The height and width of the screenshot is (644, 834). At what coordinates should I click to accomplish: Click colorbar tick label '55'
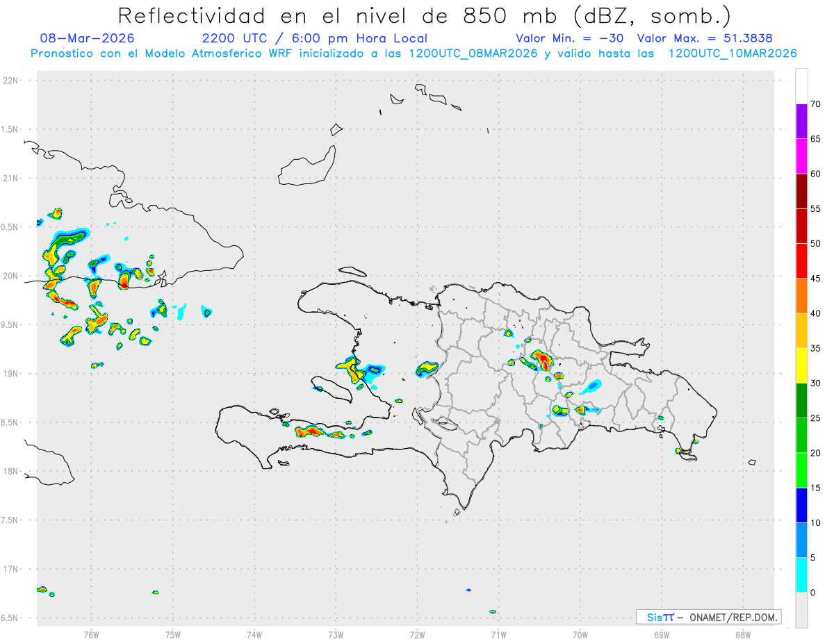(815, 208)
